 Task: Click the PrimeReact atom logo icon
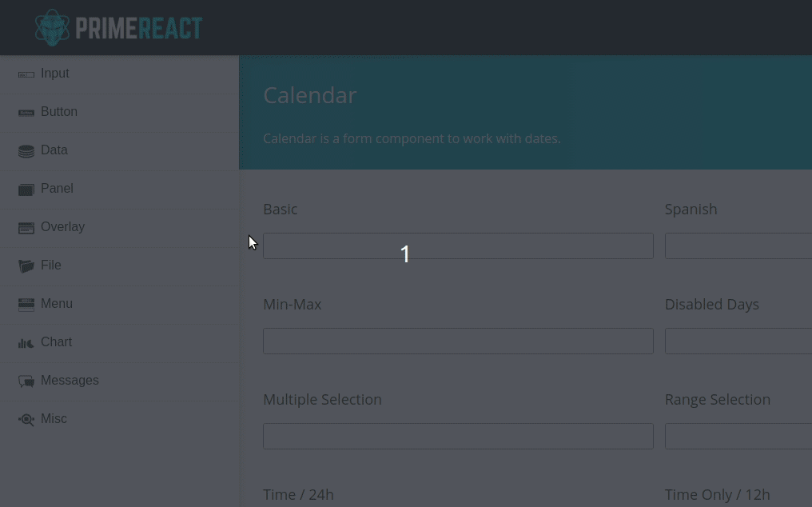52,26
